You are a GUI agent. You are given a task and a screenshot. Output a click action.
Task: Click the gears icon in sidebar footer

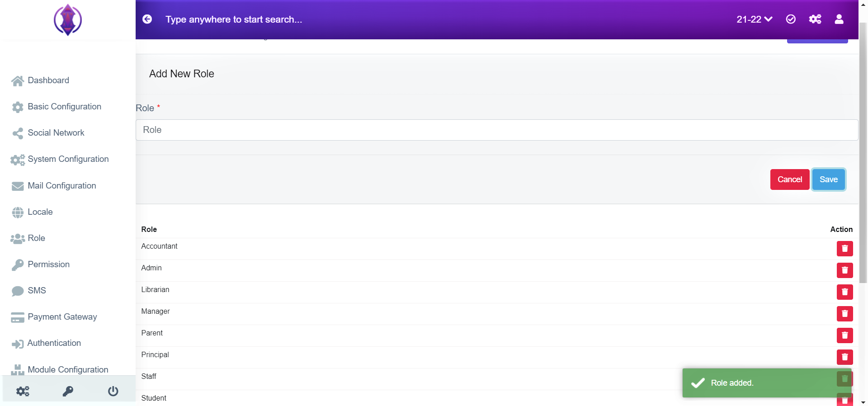[x=23, y=391]
